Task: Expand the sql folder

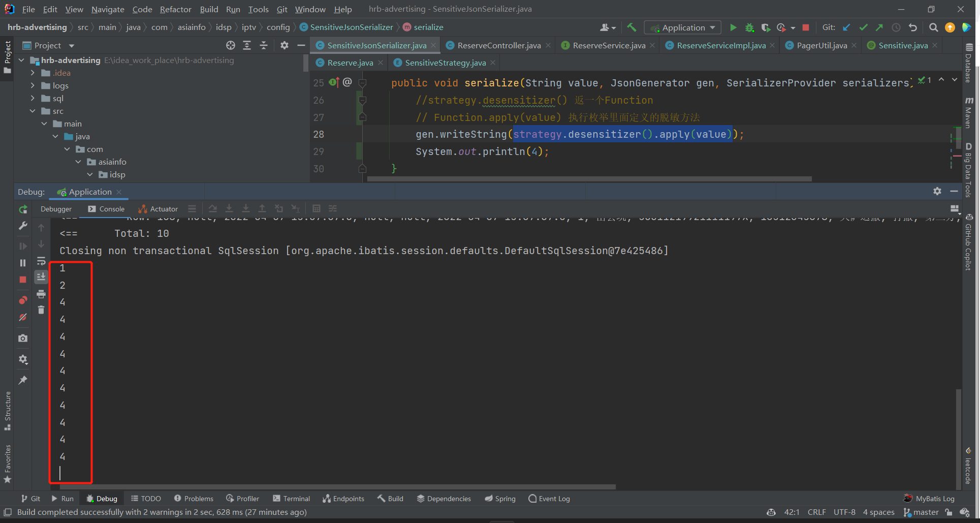Action: tap(33, 98)
